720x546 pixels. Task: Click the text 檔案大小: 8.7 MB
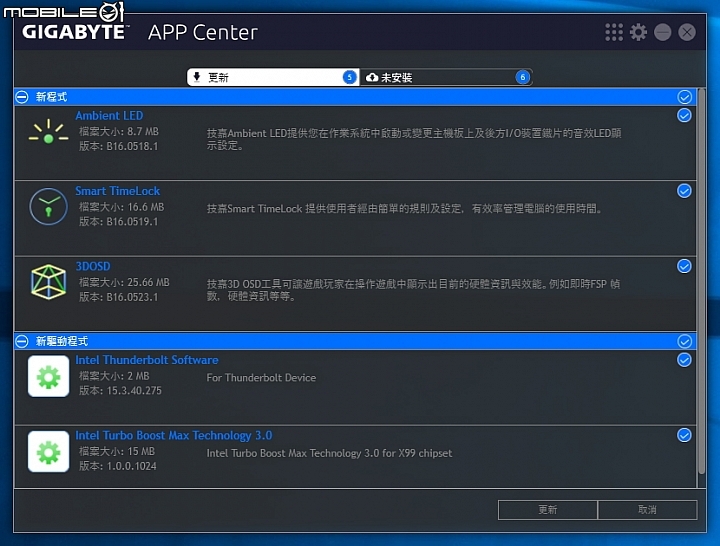[118, 132]
